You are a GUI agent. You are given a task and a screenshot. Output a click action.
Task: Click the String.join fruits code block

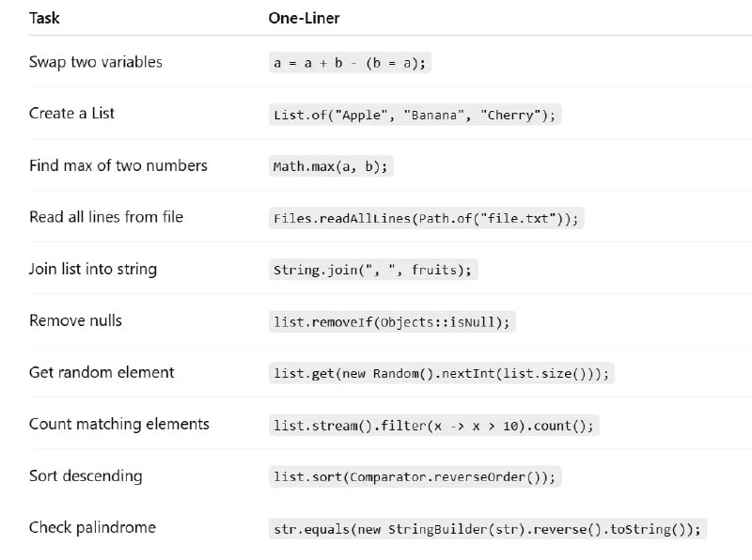373,270
